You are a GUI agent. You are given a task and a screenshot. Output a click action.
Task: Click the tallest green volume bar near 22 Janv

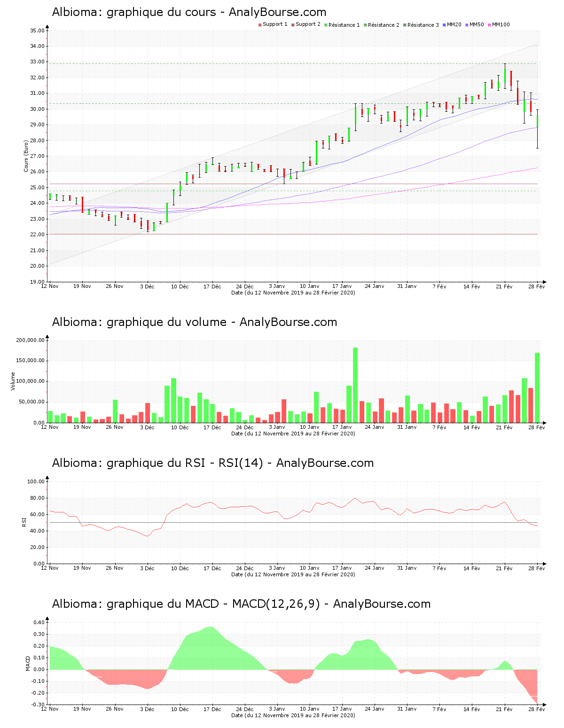point(355,385)
